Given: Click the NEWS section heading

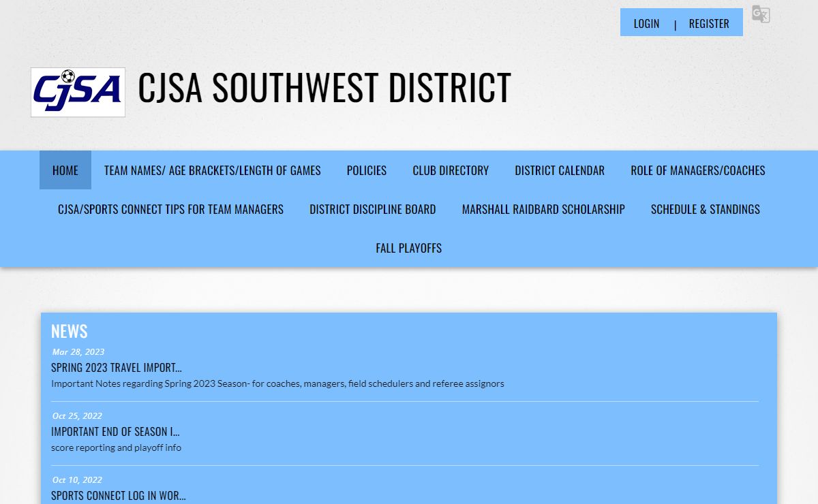Looking at the screenshot, I should pos(70,331).
